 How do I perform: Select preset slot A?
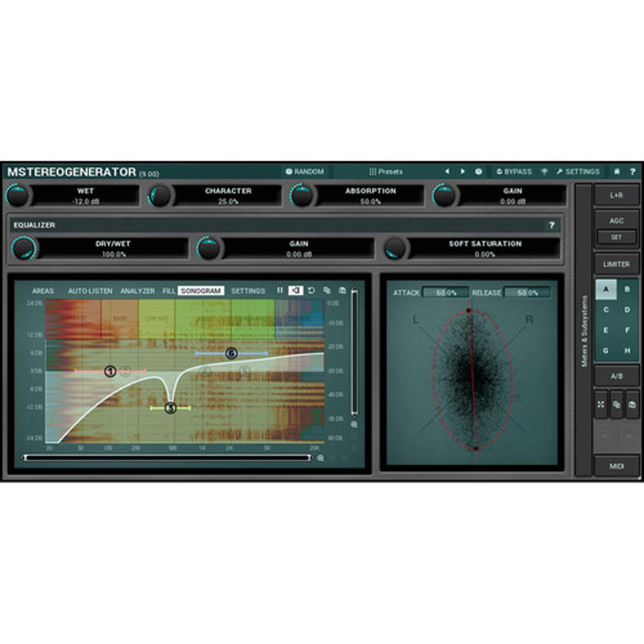[606, 289]
